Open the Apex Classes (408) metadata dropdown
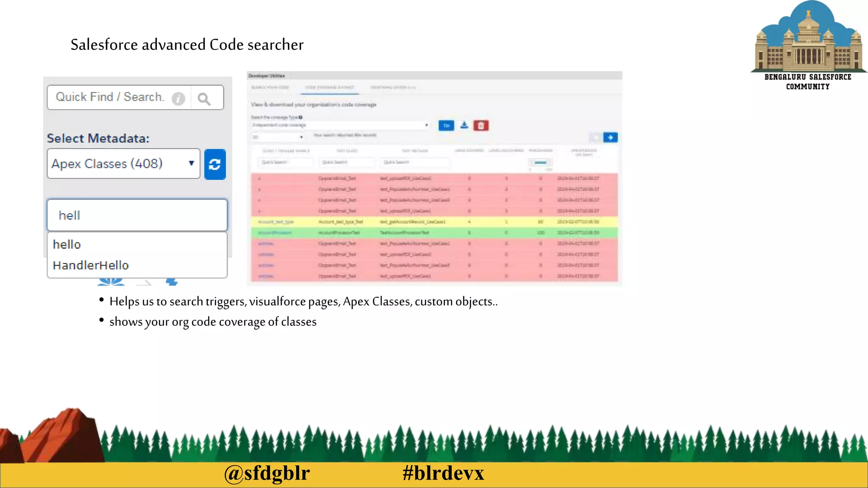868x488 pixels. point(123,164)
